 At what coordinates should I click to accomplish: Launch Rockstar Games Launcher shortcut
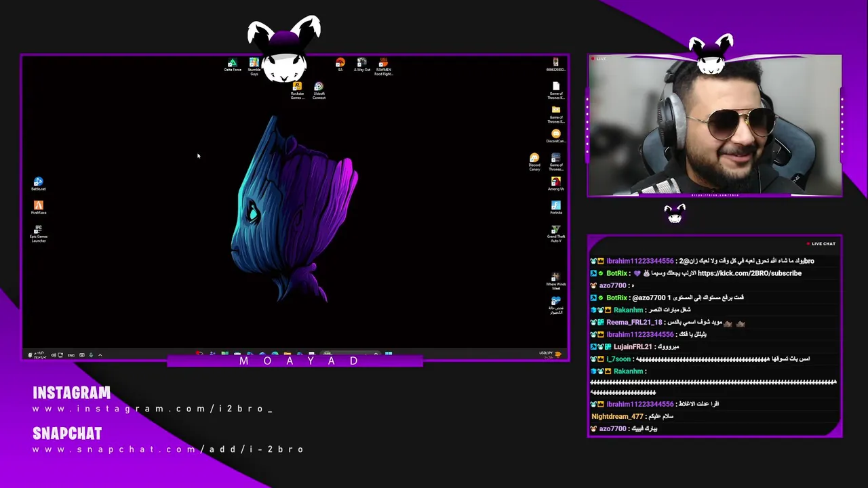coord(297,91)
